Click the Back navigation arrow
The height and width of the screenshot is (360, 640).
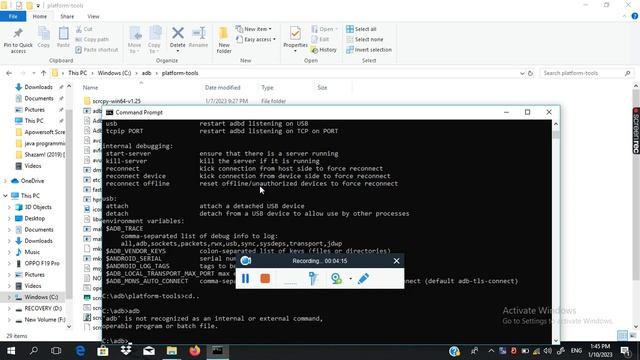pyautogui.click(x=9, y=73)
